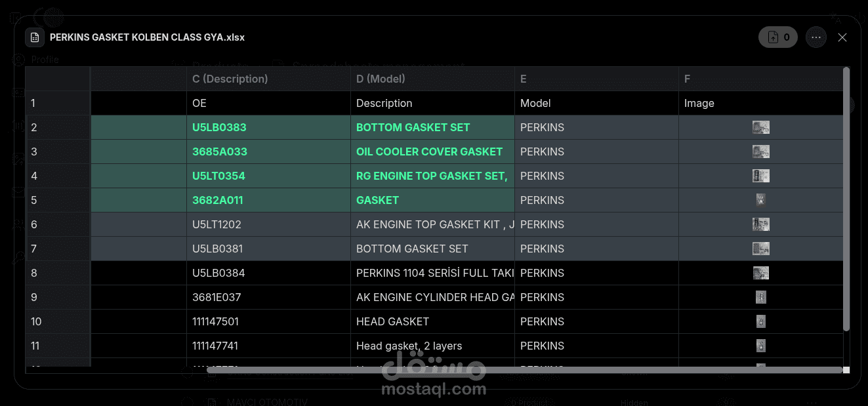
Task: Open the image thumbnail in row 11
Action: (761, 346)
